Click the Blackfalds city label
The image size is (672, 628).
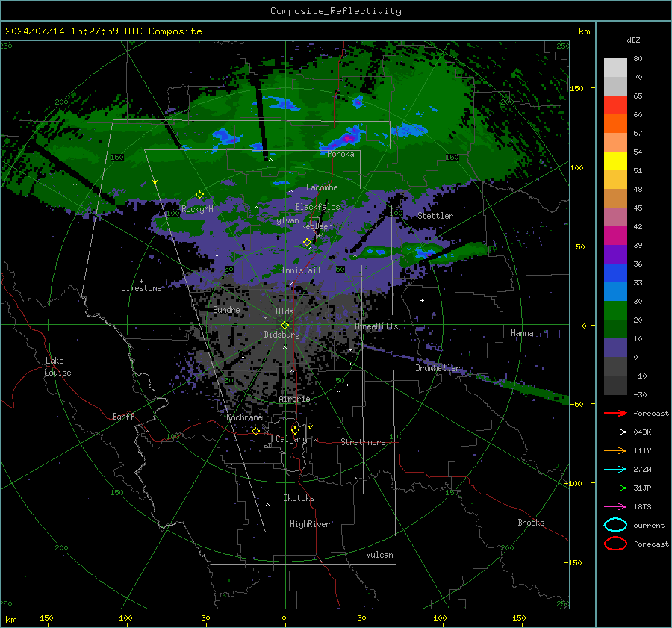click(x=317, y=207)
